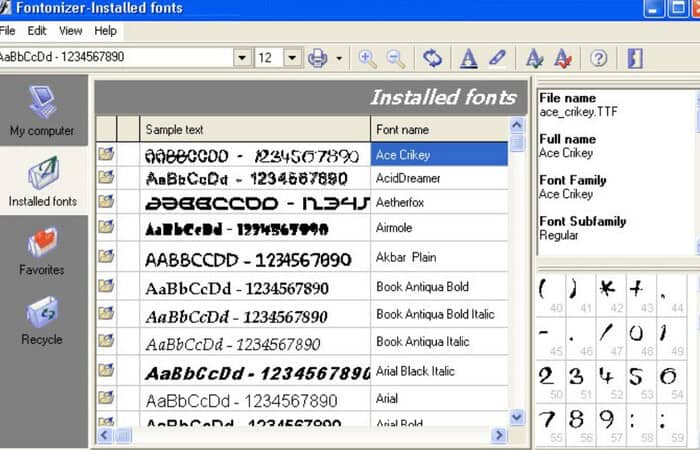Screen dimensions: 700x450
Task: Click the help question mark icon
Action: click(599, 58)
